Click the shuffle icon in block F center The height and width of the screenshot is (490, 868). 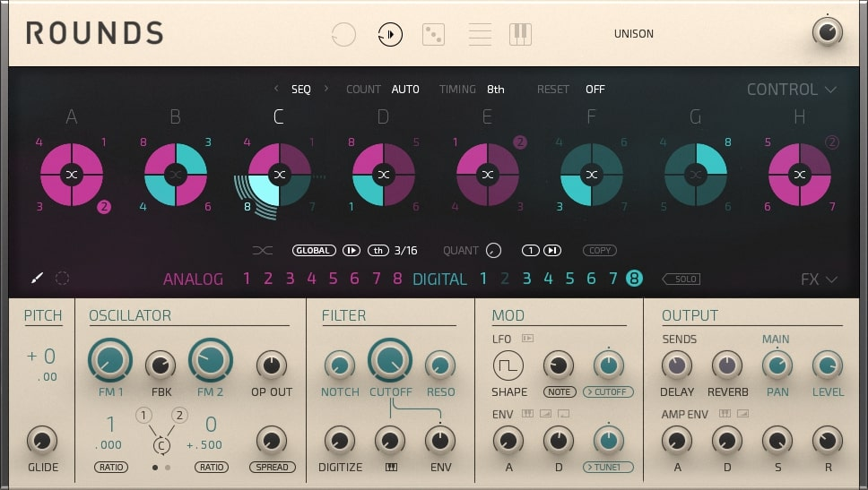592,175
